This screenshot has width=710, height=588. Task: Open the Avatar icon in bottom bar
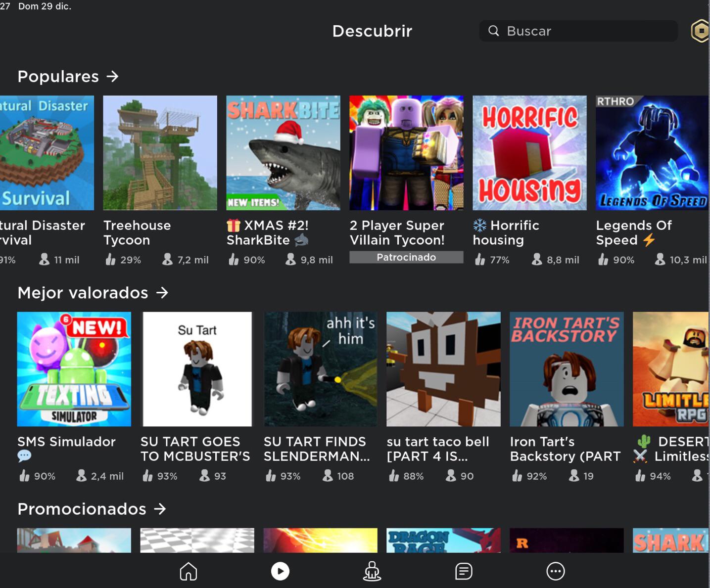(x=372, y=571)
